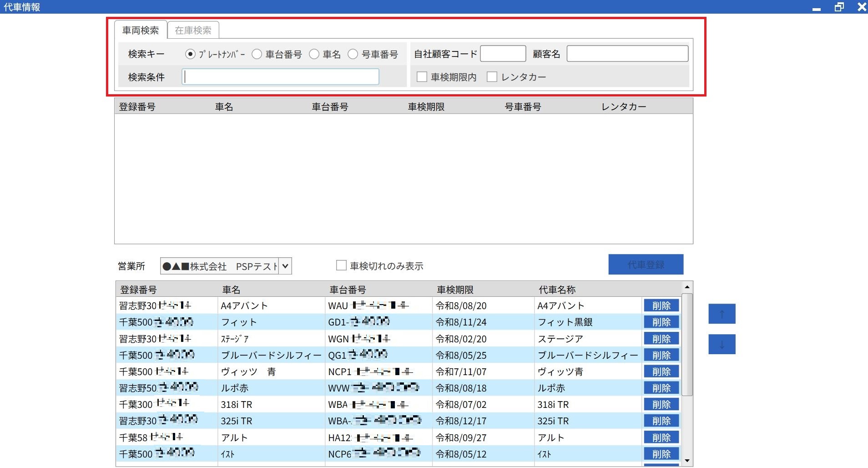Select the 令和8/08/20 inspection date cell
Image resolution: width=868 pixels, height=468 pixels.
click(x=483, y=305)
